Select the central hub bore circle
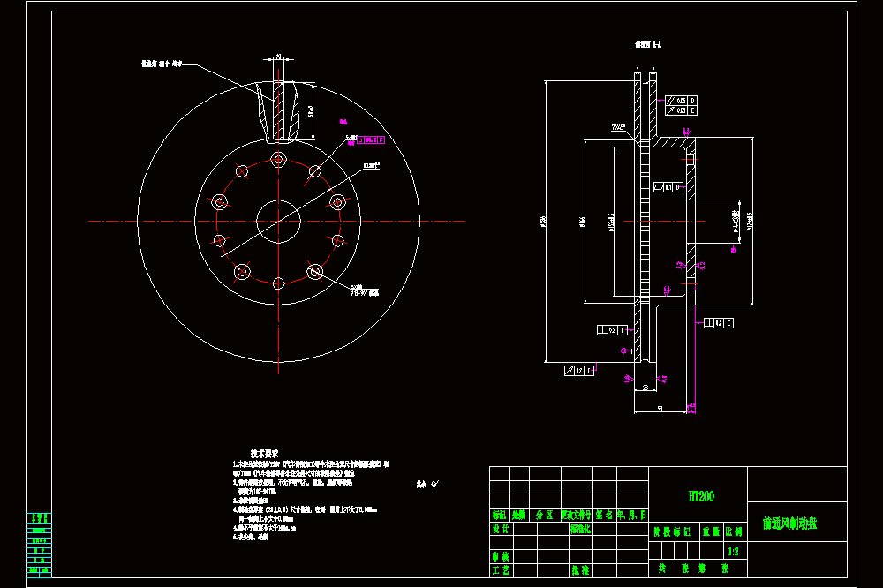This screenshot has width=883, height=588. [x=278, y=222]
